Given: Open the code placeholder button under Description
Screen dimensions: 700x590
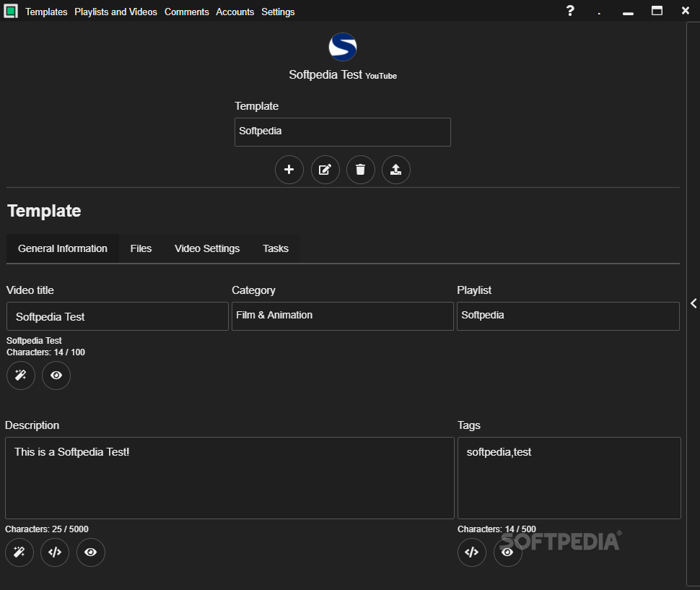Looking at the screenshot, I should coord(55,552).
